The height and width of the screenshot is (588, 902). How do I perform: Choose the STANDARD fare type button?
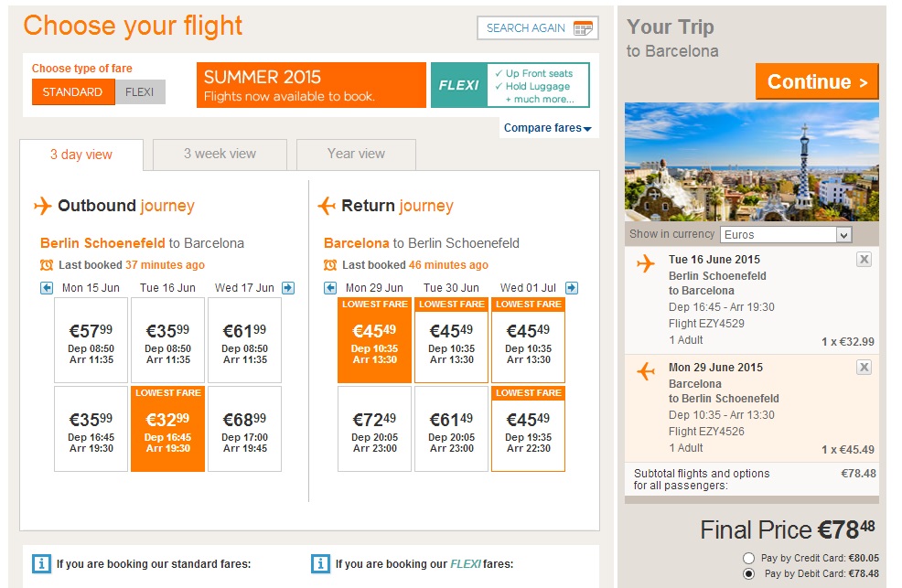tap(73, 92)
